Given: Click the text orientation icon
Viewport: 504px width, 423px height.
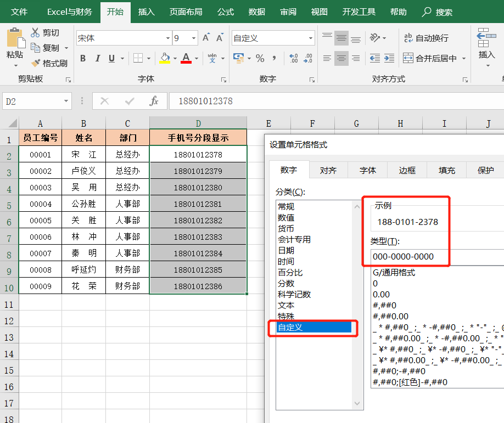Looking at the screenshot, I should pyautogui.click(x=375, y=38).
